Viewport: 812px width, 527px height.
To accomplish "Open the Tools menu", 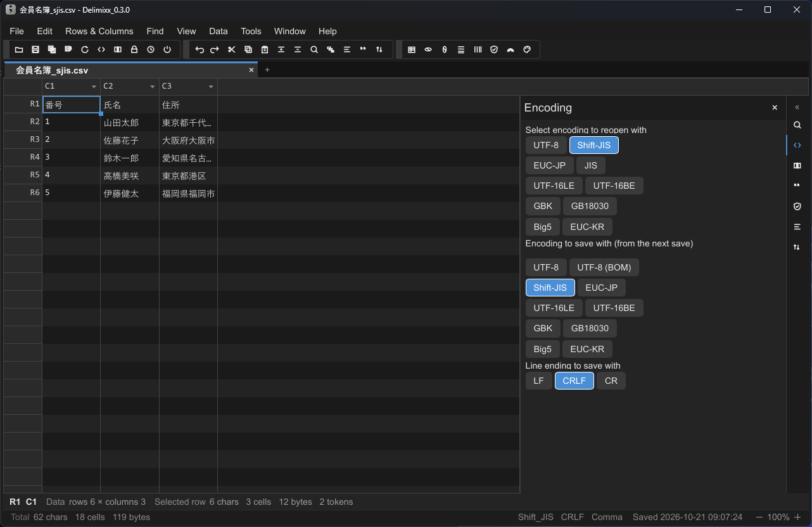I will pos(251,31).
